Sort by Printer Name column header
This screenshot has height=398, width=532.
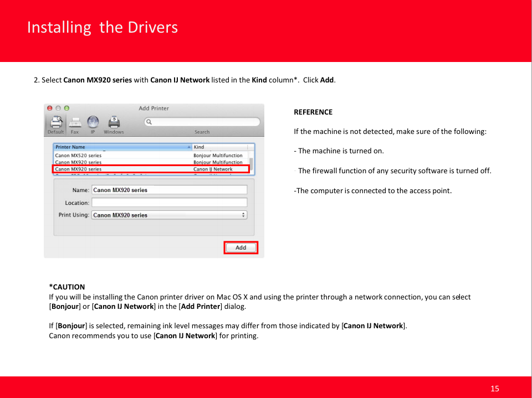coord(123,147)
